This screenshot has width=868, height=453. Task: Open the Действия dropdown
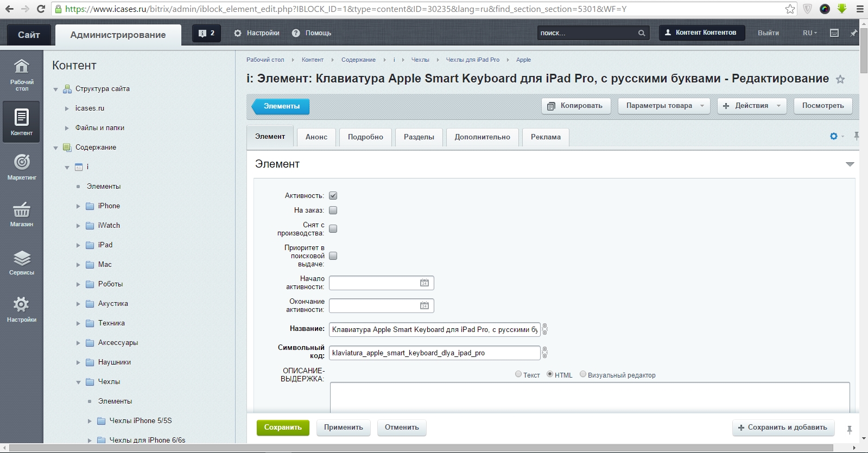752,106
